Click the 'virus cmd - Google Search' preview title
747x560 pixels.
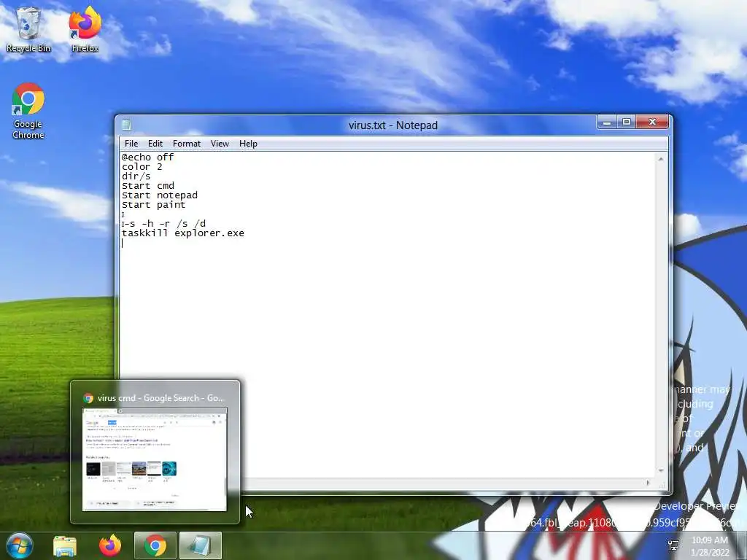coord(160,398)
